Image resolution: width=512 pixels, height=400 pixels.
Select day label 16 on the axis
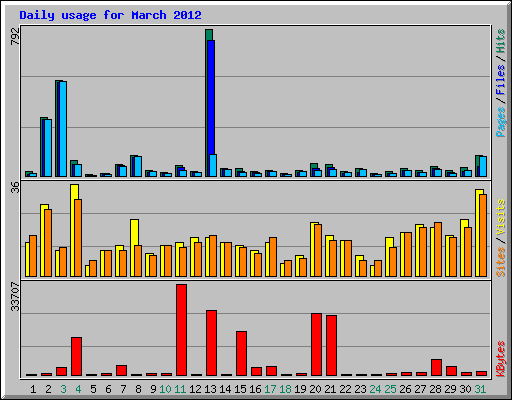pos(255,389)
